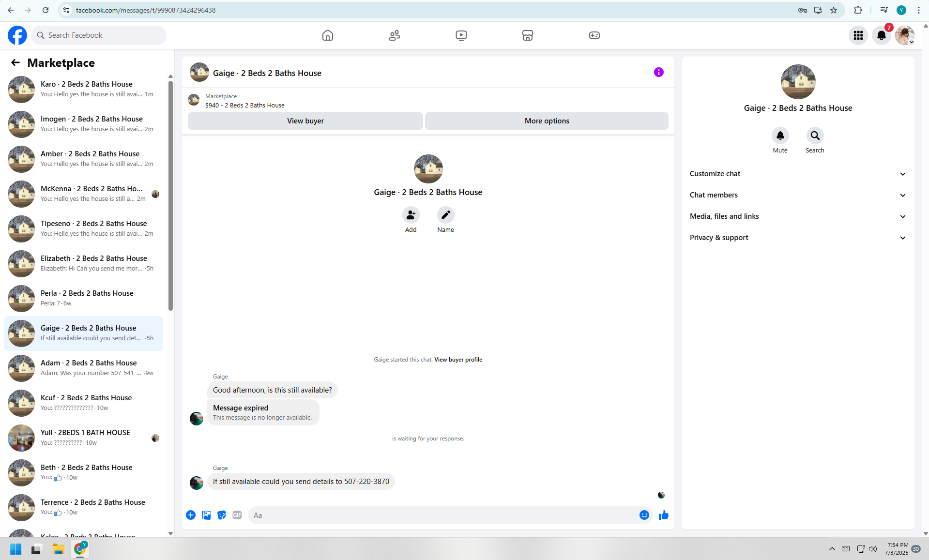The height and width of the screenshot is (560, 929).
Task: Open the Marketplace storefront icon
Action: (x=528, y=35)
